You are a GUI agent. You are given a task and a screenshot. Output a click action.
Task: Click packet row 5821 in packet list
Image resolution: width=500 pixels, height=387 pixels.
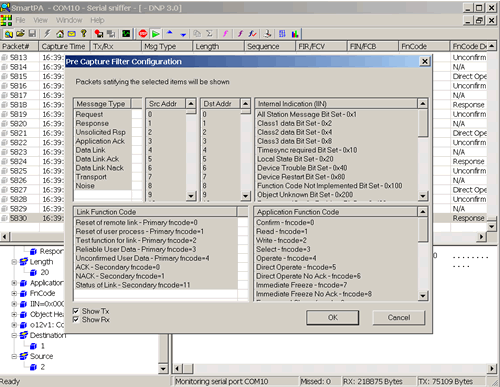point(32,133)
